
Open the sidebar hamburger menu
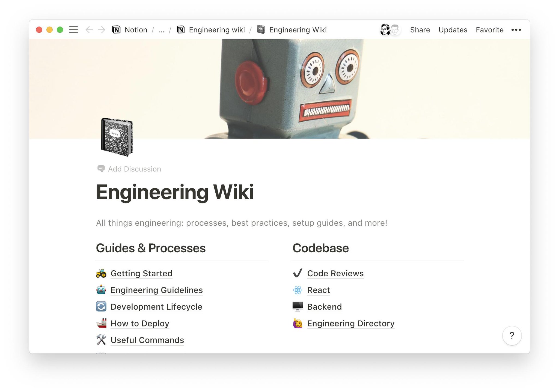point(73,30)
